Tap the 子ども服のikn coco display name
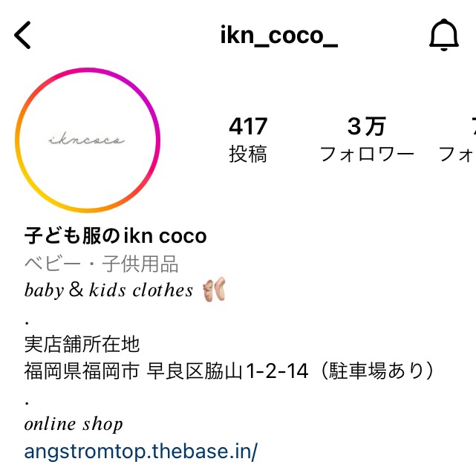Image resolution: width=476 pixels, height=476 pixels. tap(115, 236)
